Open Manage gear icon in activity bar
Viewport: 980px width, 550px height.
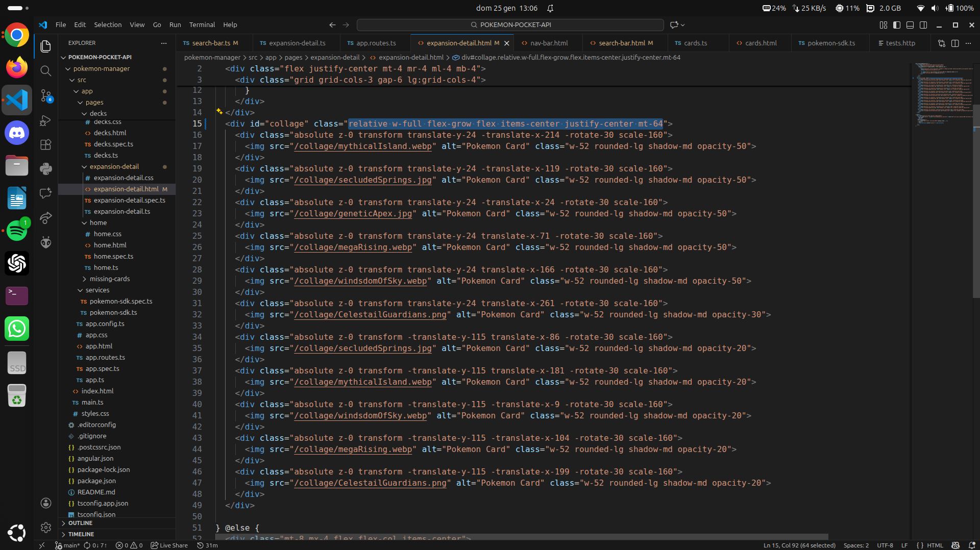click(x=46, y=527)
